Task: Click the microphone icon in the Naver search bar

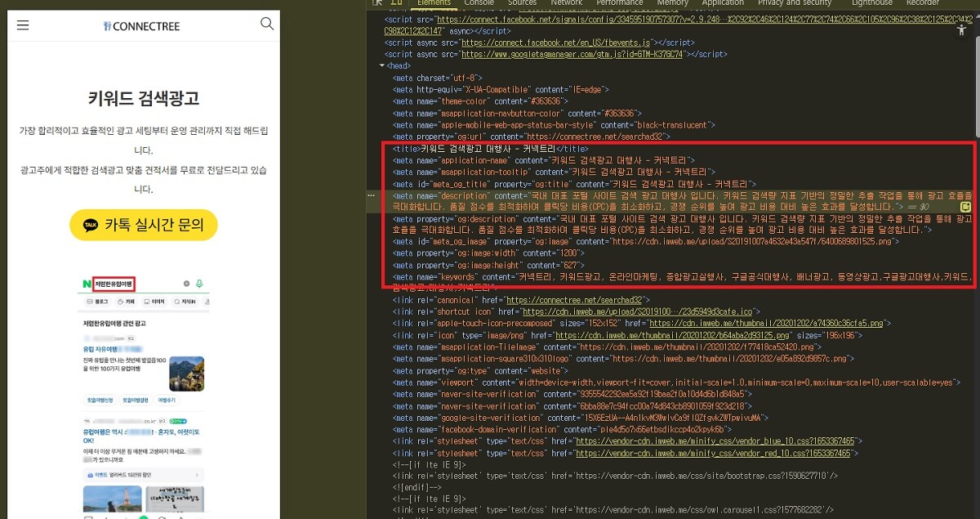Action: [x=200, y=284]
